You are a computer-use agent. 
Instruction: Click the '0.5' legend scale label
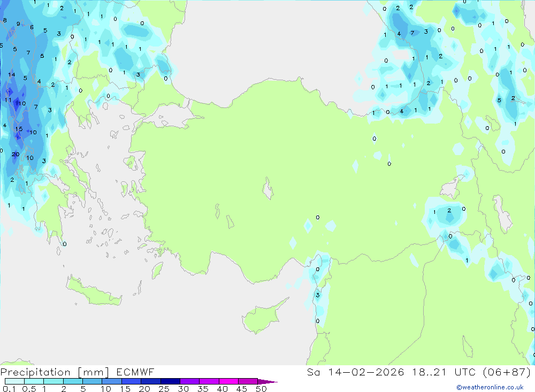click(29, 389)
